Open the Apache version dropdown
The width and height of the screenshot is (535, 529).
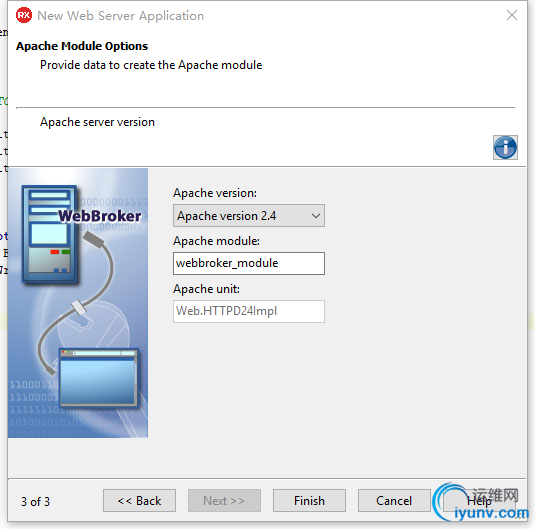tap(249, 216)
